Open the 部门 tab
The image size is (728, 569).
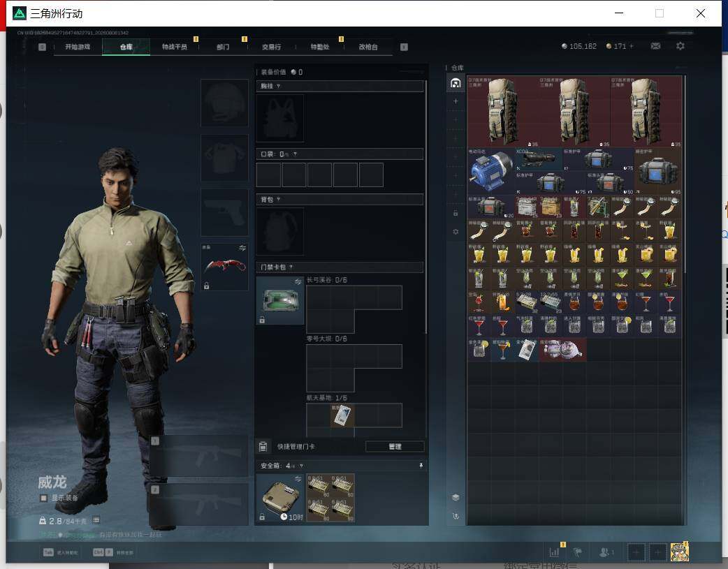tap(223, 47)
